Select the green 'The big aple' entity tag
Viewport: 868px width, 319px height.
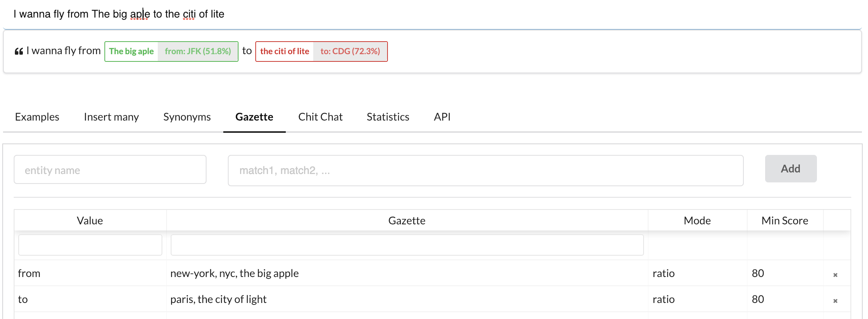131,52
